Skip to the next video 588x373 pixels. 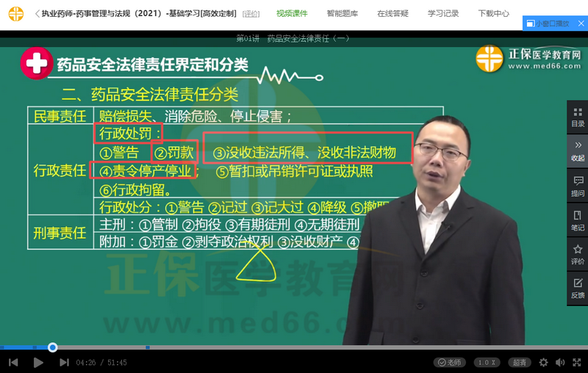coord(64,363)
